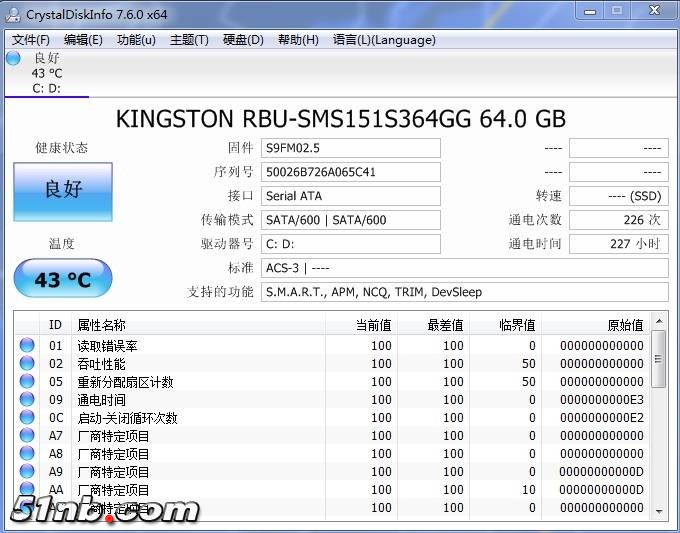Click status orb for attribute 0C 启动-关闭循环次数
The image size is (680, 533).
(27, 418)
